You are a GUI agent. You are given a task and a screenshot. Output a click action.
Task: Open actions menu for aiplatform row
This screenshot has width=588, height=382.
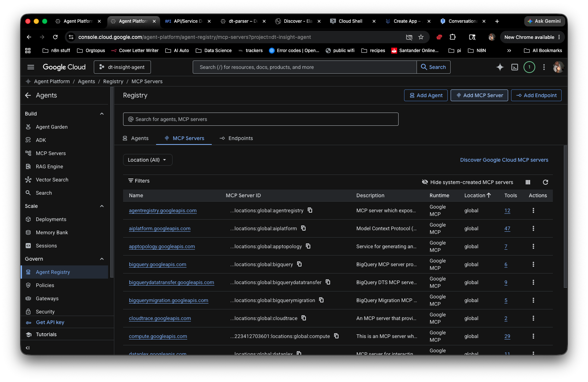533,228
